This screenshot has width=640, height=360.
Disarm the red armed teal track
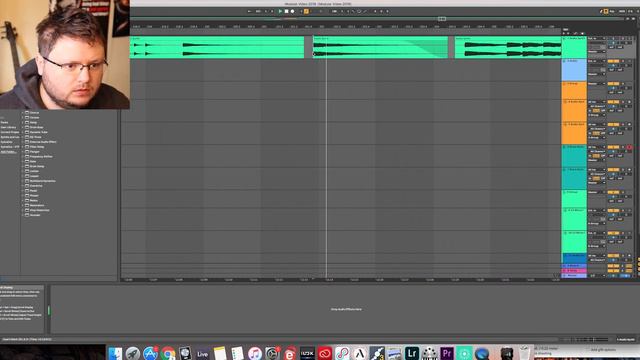click(629, 147)
